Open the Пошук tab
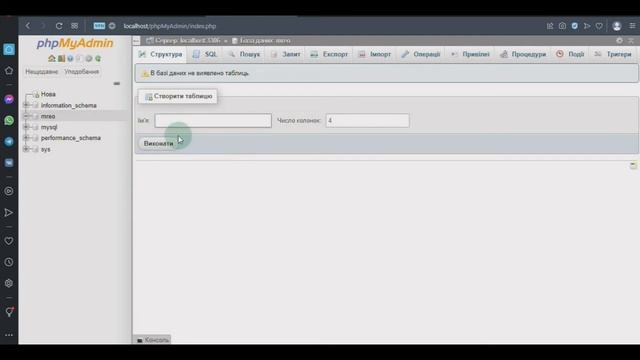 [244, 54]
